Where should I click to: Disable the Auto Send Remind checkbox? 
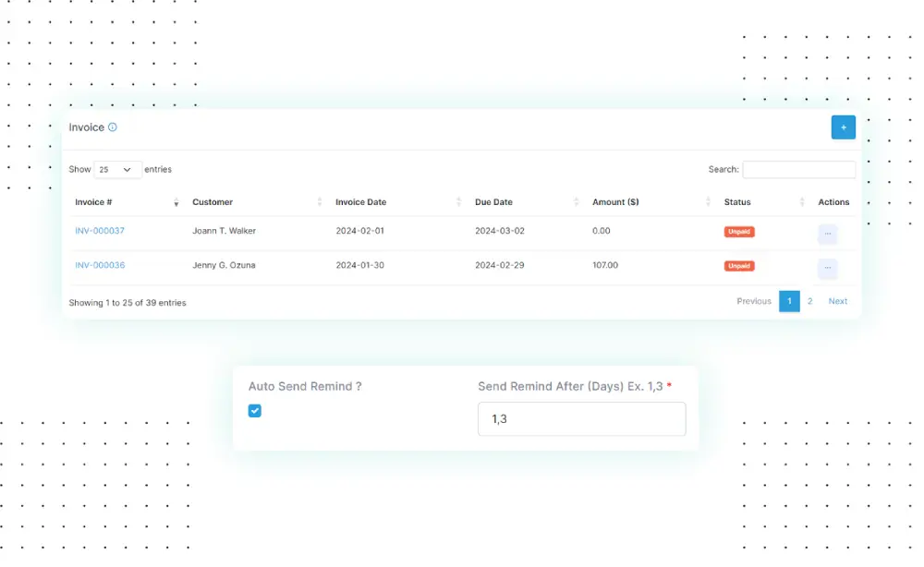(254, 411)
